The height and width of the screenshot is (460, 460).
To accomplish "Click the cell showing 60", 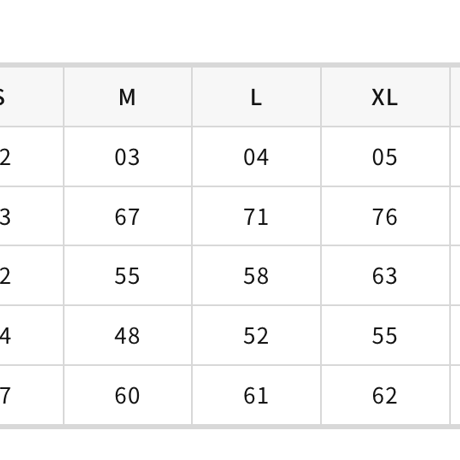I will (128, 395).
